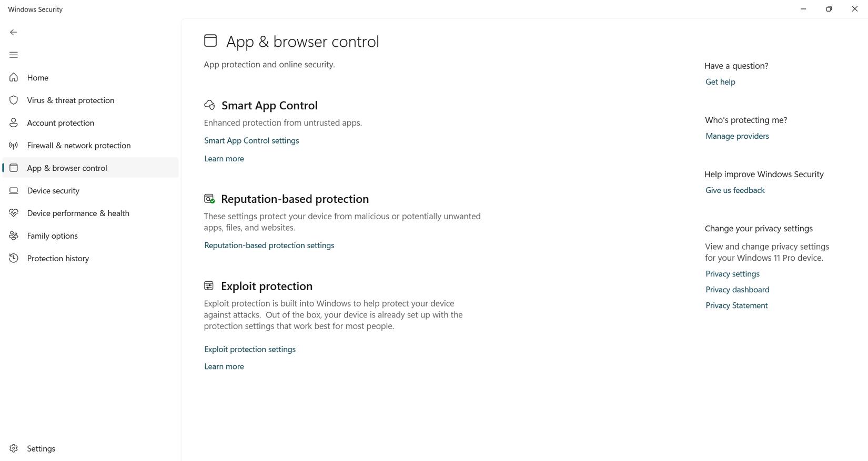Open Firewall & network protection icon
This screenshot has height=461, width=868.
[14, 146]
